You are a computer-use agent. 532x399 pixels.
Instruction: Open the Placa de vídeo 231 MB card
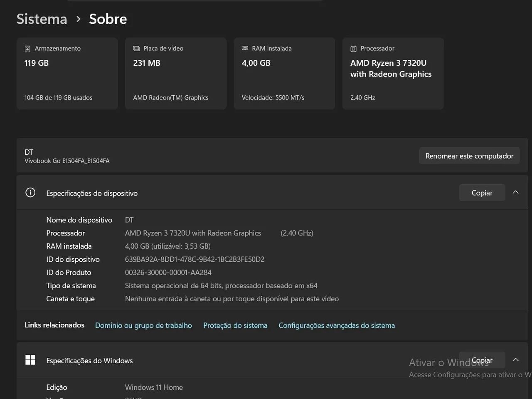coord(176,74)
